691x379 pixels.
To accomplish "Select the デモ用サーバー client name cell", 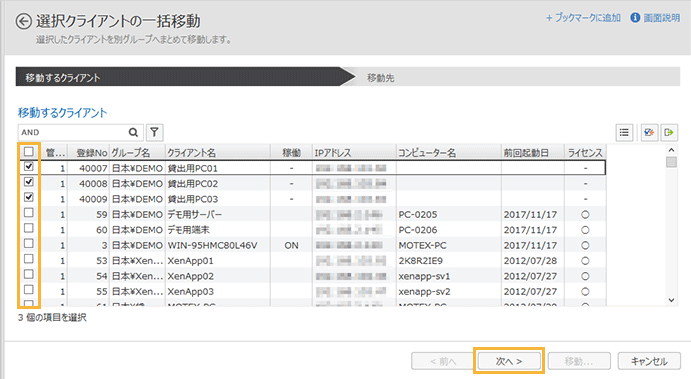I will tap(218, 214).
